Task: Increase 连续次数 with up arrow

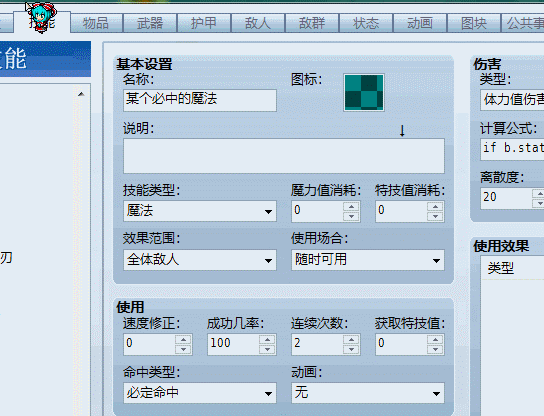Action: [x=351, y=340]
